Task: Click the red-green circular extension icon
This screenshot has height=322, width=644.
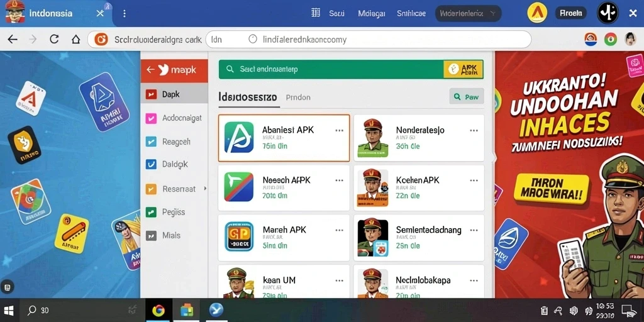Action: point(610,40)
